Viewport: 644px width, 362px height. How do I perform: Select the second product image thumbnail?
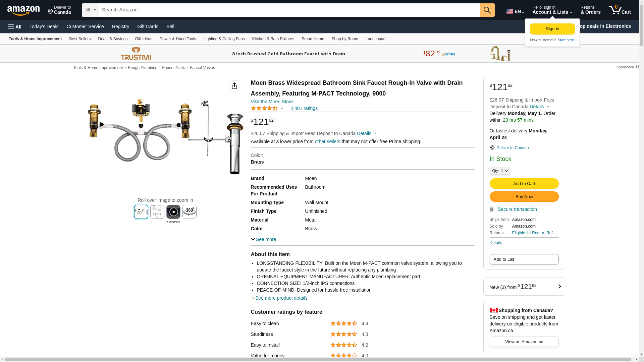157,212
